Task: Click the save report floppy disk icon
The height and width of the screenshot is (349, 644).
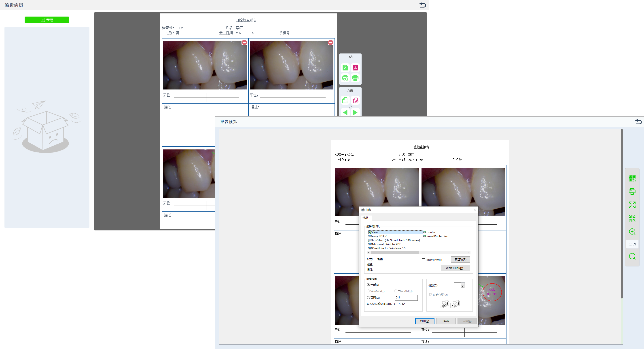Action: tap(345, 68)
